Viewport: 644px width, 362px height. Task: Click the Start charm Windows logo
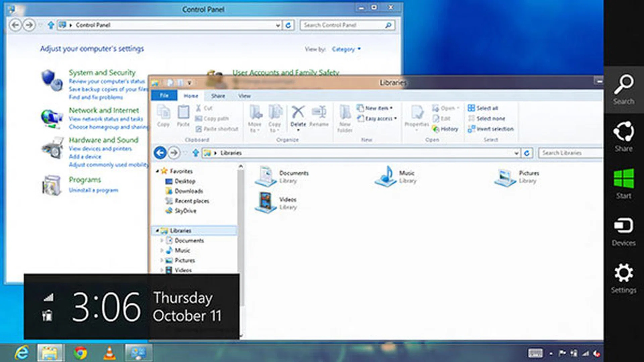tap(624, 179)
